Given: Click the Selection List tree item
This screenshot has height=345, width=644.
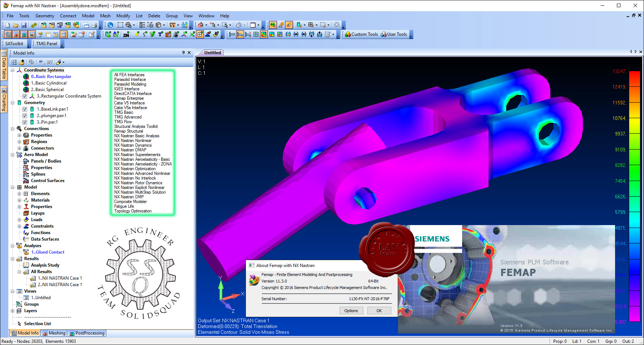Looking at the screenshot, I should 37,324.
